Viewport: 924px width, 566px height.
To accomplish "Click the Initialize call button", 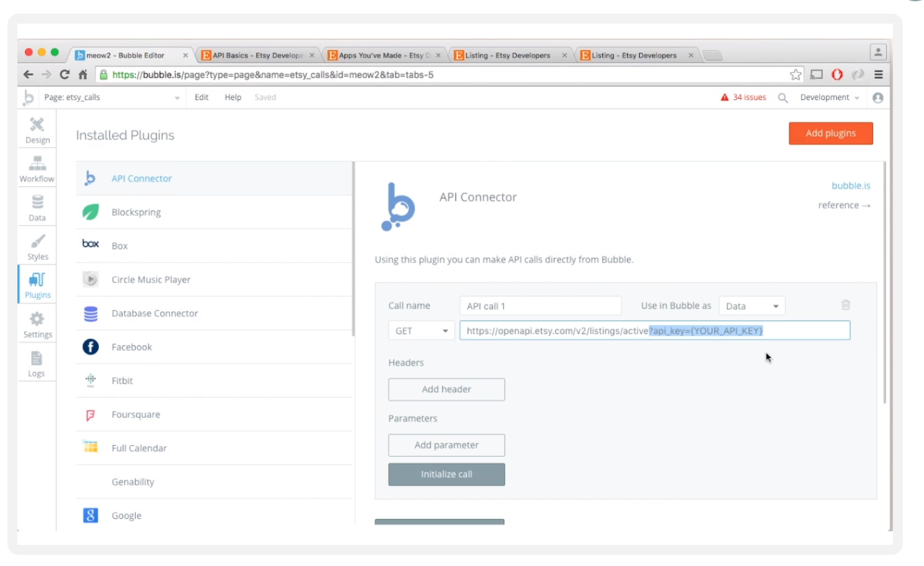I will pos(446,474).
